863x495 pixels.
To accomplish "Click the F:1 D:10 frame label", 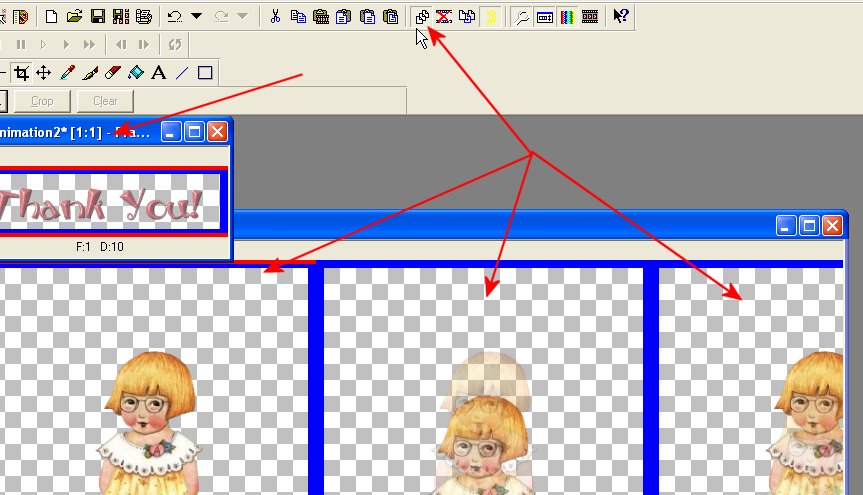I will [x=100, y=247].
